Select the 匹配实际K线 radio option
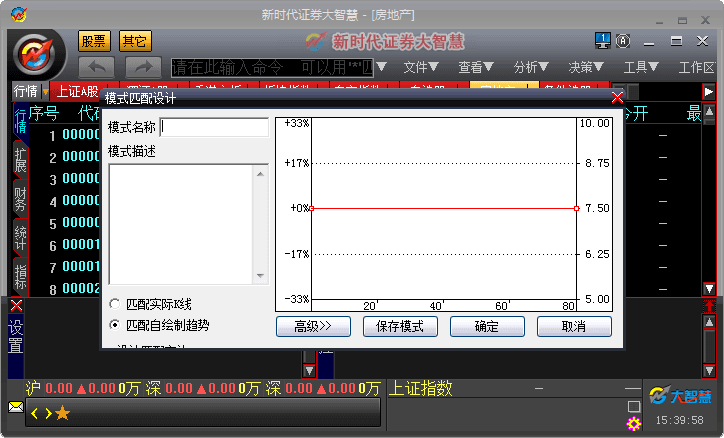The width and height of the screenshot is (724, 438). [x=115, y=303]
